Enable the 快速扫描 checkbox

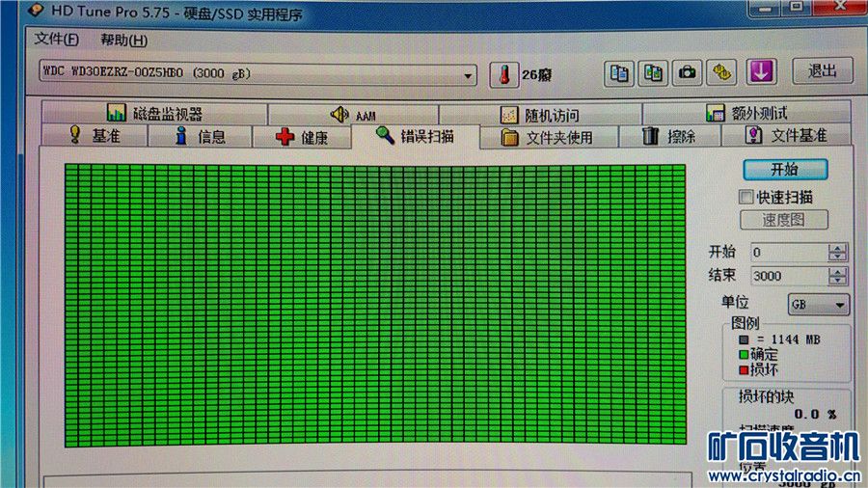pos(746,197)
